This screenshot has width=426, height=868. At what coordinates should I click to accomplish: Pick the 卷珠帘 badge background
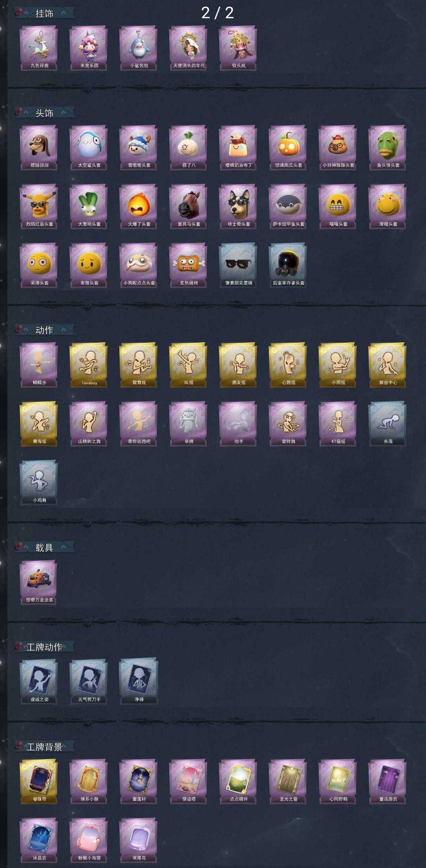(x=39, y=782)
